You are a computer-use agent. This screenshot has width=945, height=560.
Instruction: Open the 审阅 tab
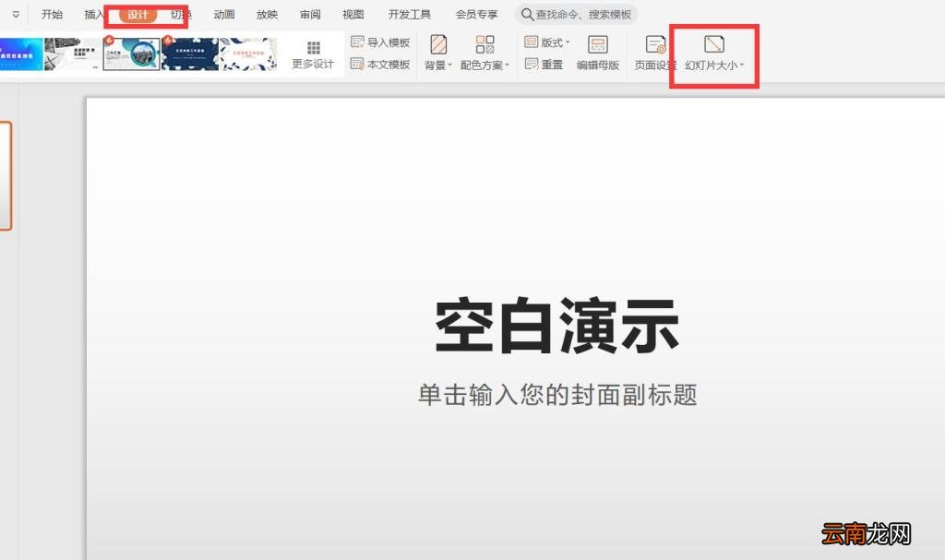click(x=310, y=14)
